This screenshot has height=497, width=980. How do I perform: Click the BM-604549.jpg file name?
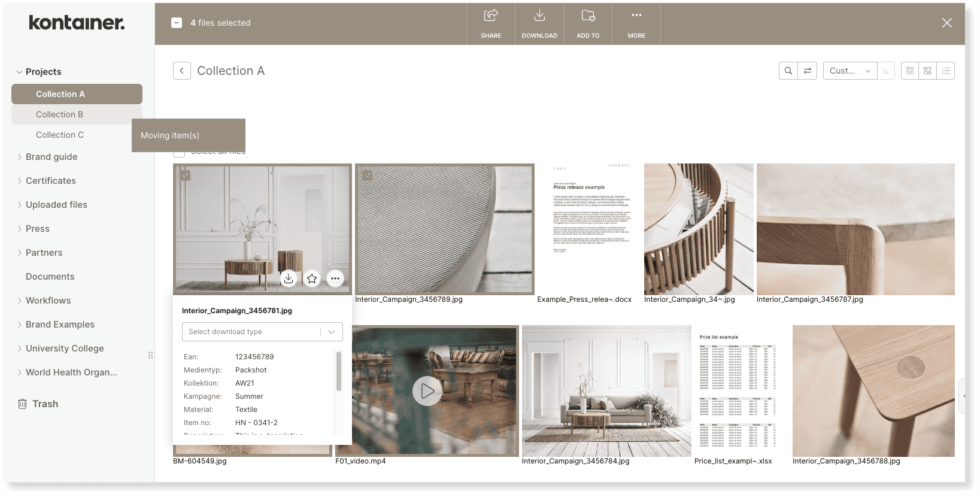(x=200, y=461)
